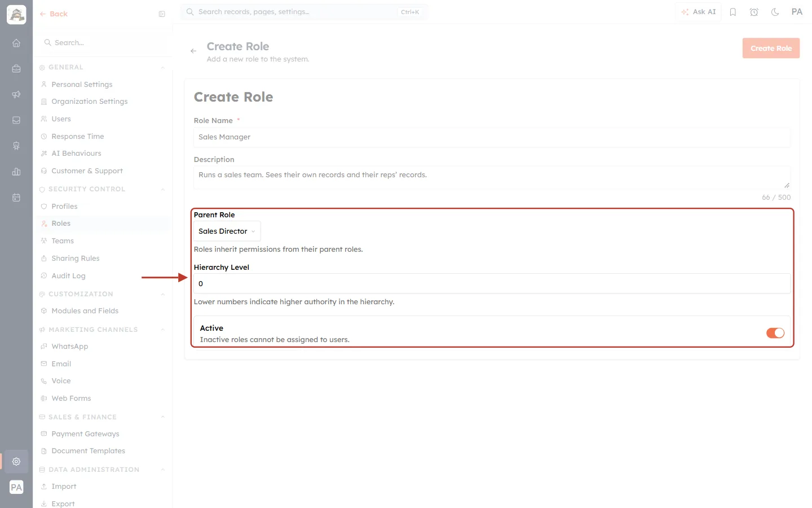Image resolution: width=812 pixels, height=508 pixels.
Task: Collapse the GENERAL section
Action: pyautogui.click(x=163, y=68)
